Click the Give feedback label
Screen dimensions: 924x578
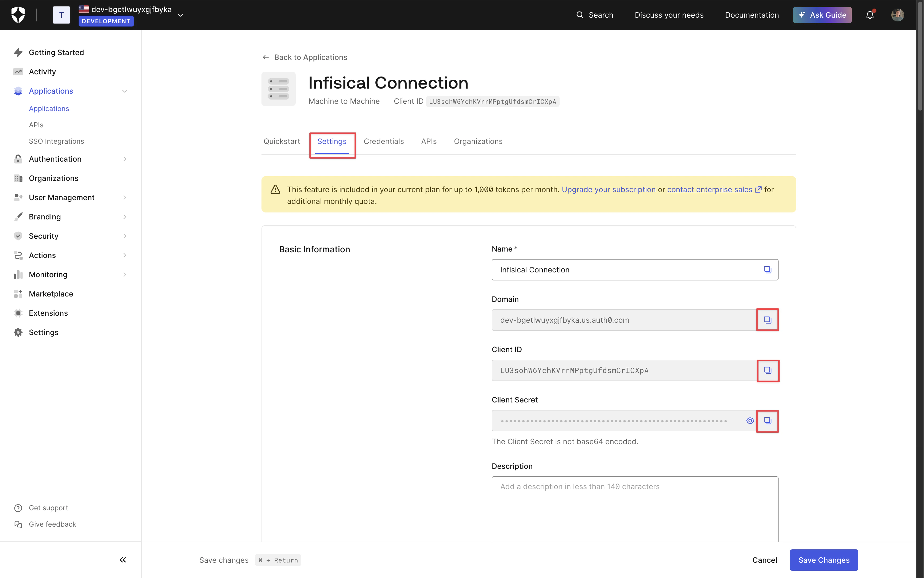click(52, 524)
